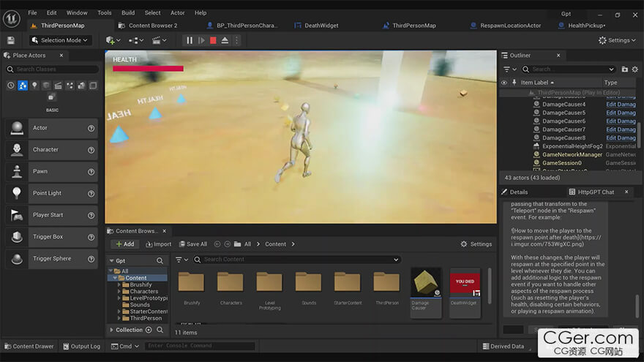Open the Content Browser Settings menu
The height and width of the screenshot is (362, 644).
(x=476, y=244)
